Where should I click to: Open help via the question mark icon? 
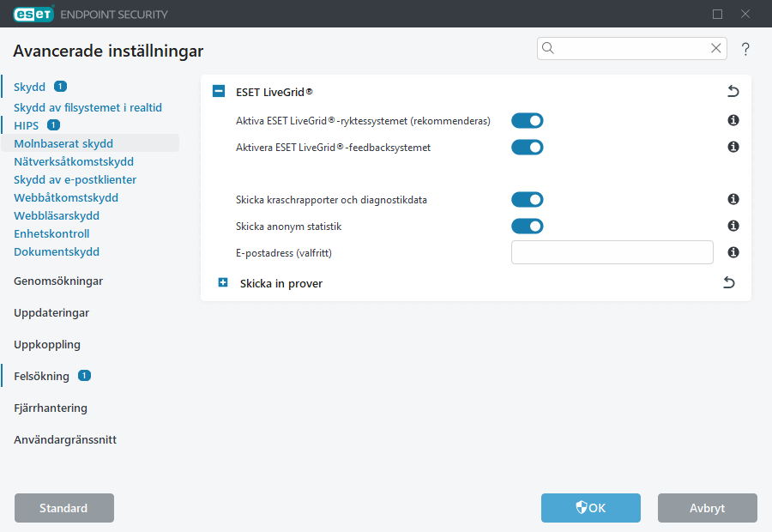tap(745, 49)
